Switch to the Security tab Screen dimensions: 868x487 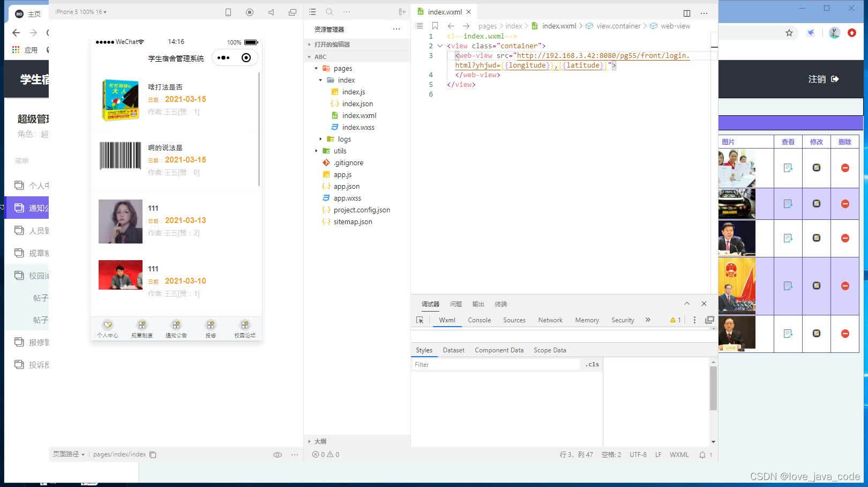[623, 320]
